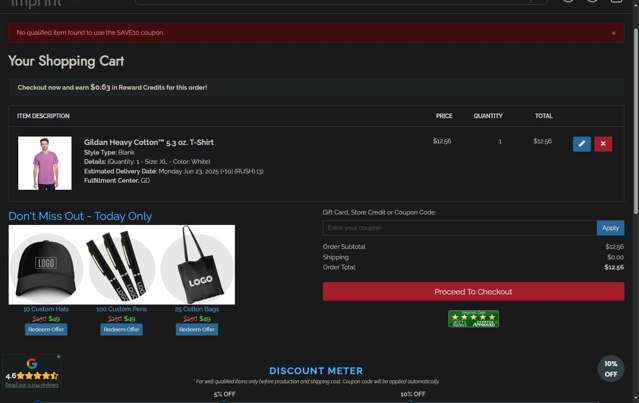639x403 pixels.
Task: Close the Google reviews widget
Action: click(x=59, y=357)
